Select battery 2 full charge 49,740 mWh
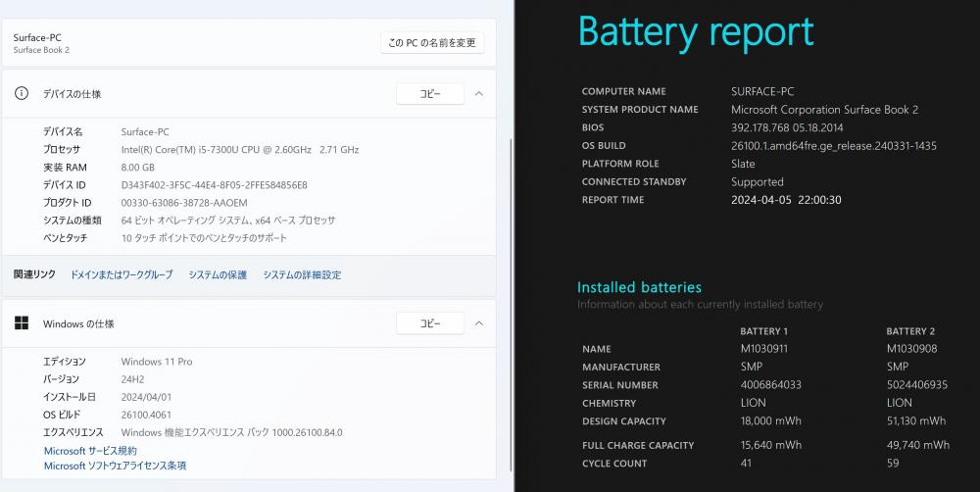Image resolution: width=980 pixels, height=492 pixels. tap(918, 445)
